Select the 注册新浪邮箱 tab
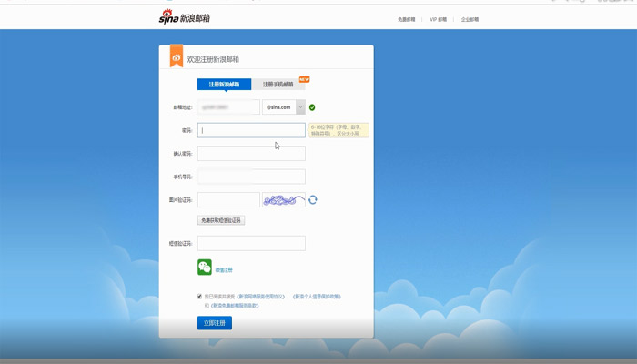The width and height of the screenshot is (637, 364). tap(224, 84)
